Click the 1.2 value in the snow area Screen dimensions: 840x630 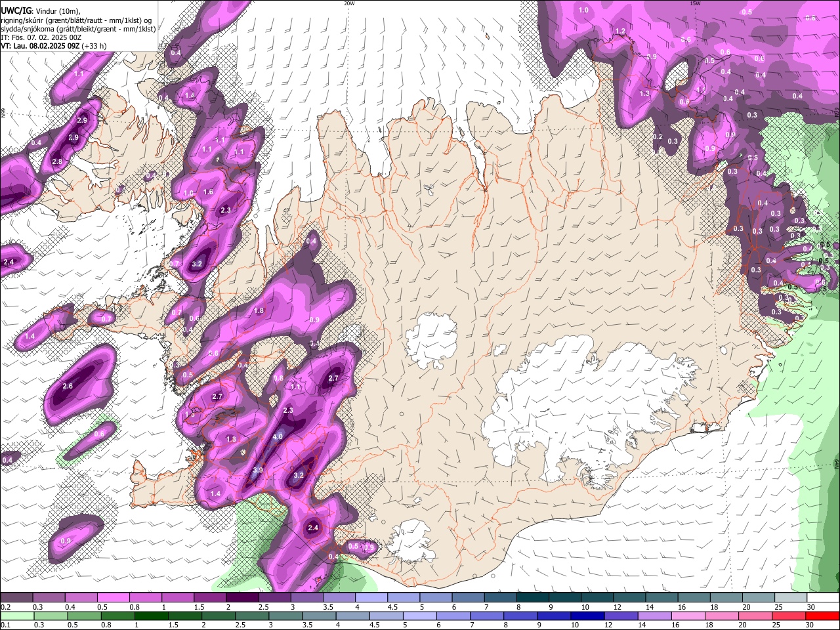click(x=620, y=31)
